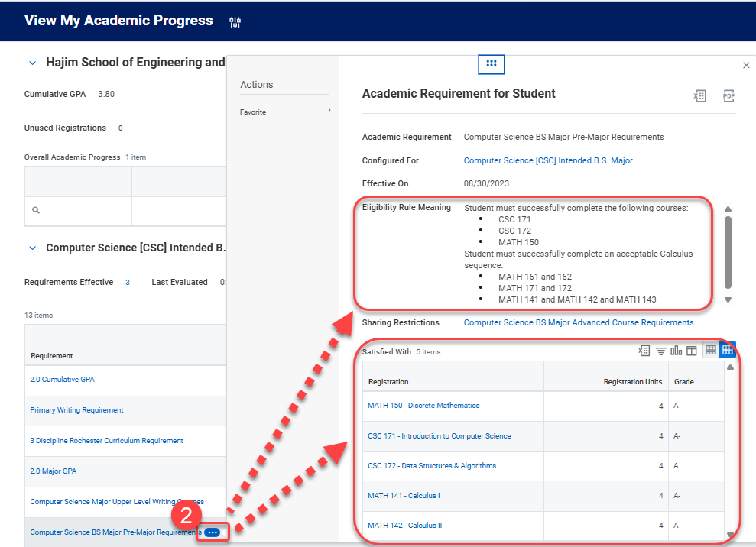Open column preferences for Satisfied With table
The height and width of the screenshot is (547, 756).
(x=691, y=351)
